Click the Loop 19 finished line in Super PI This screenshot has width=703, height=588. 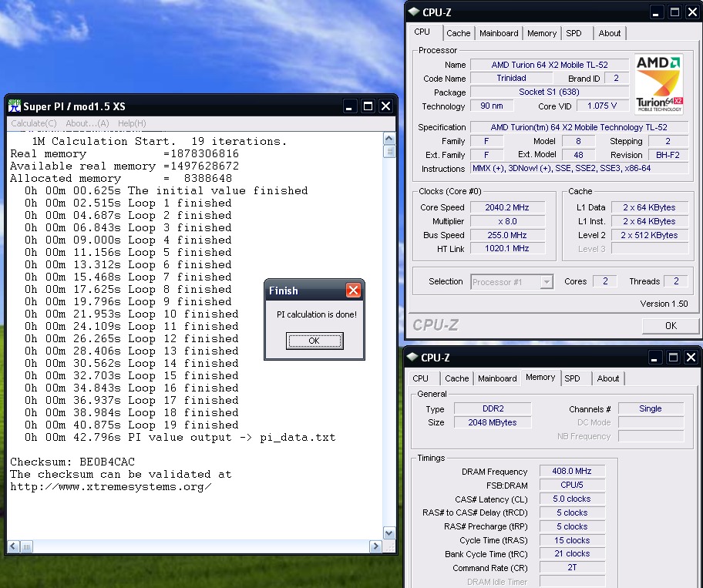coord(131,425)
